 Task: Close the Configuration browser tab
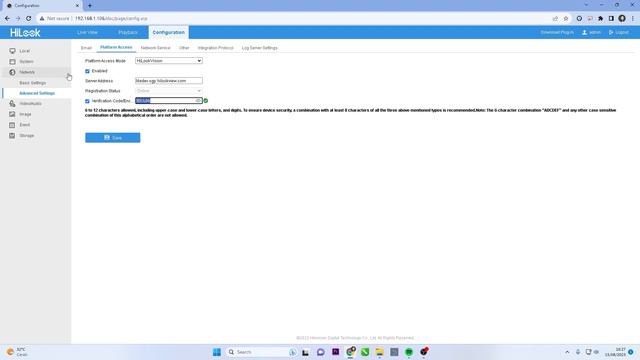(77, 6)
